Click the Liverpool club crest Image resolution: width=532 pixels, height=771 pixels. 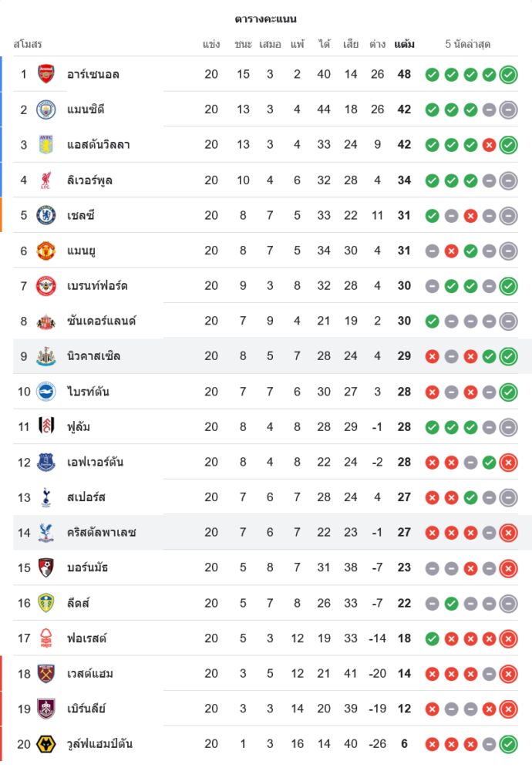click(x=46, y=180)
